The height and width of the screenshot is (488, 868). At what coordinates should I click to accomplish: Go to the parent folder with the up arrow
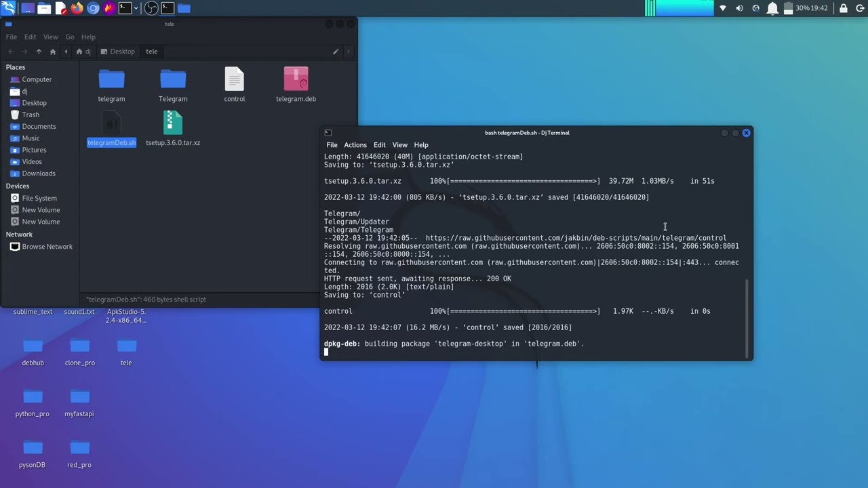click(x=39, y=52)
